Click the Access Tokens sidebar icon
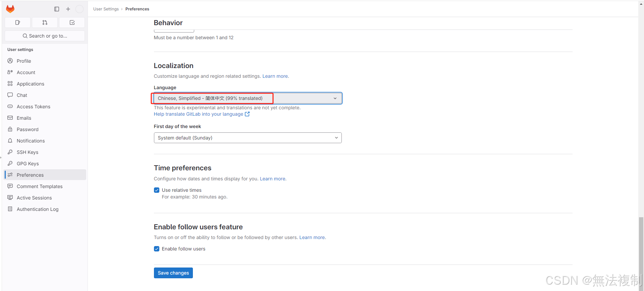The height and width of the screenshot is (291, 644). tap(10, 106)
